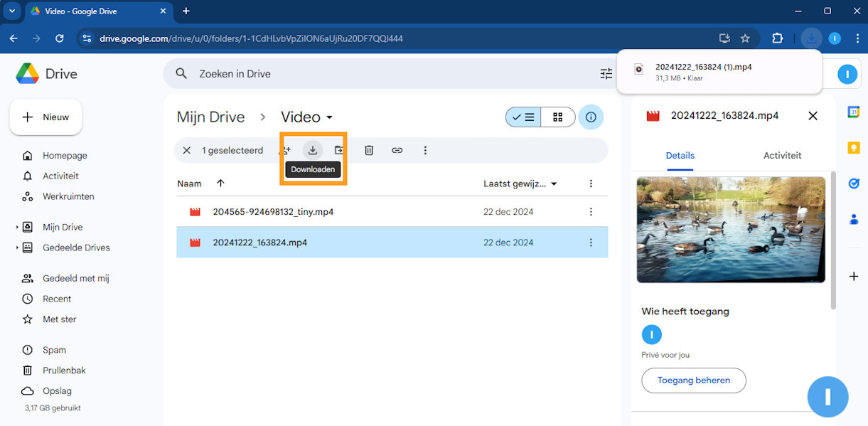Clear selection with the X icon
Viewport: 868px width, 426px height.
[x=187, y=150]
